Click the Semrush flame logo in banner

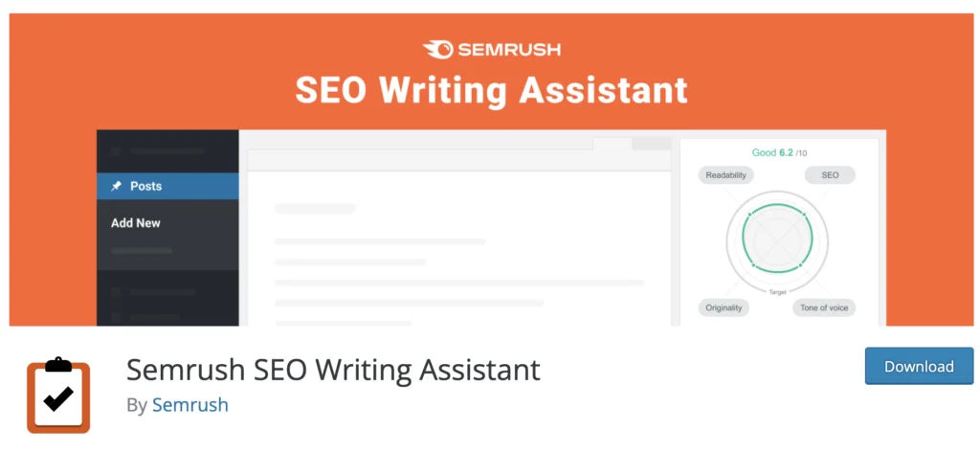coord(437,49)
